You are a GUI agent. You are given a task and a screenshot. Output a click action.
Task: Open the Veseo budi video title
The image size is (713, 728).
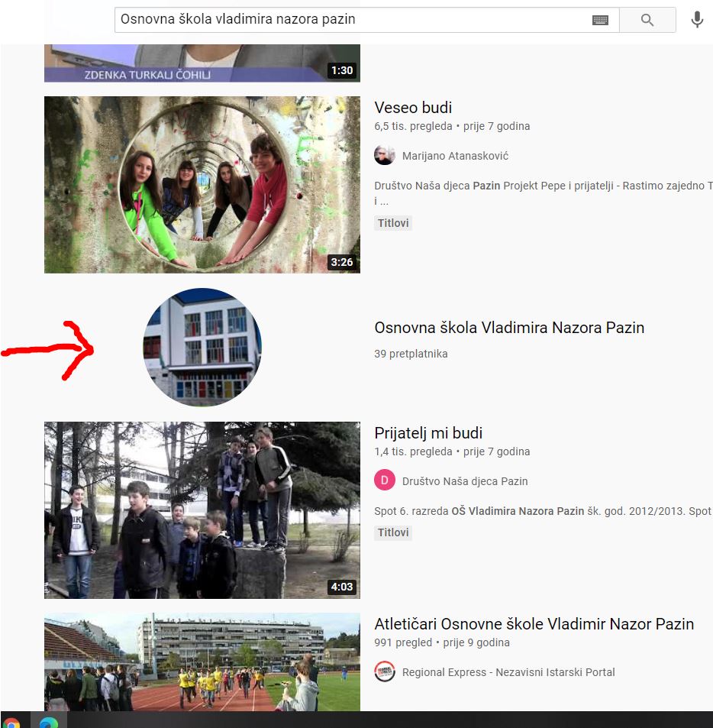point(413,108)
